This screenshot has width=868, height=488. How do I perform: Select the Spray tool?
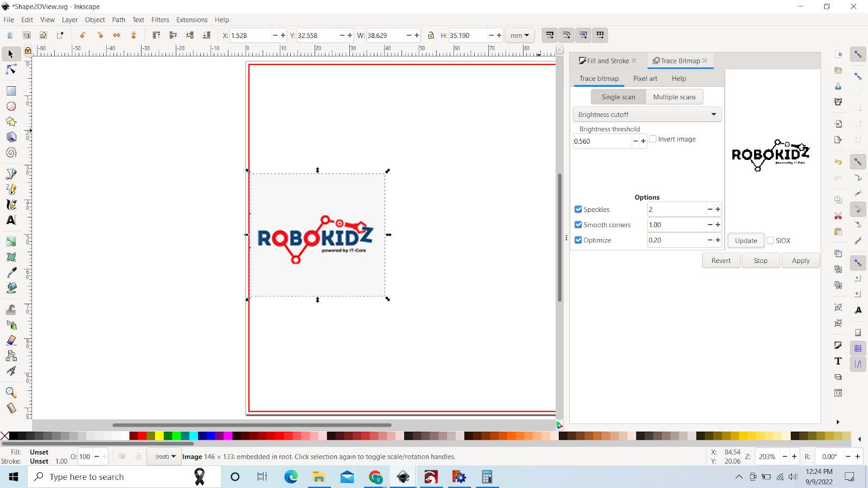point(11,325)
